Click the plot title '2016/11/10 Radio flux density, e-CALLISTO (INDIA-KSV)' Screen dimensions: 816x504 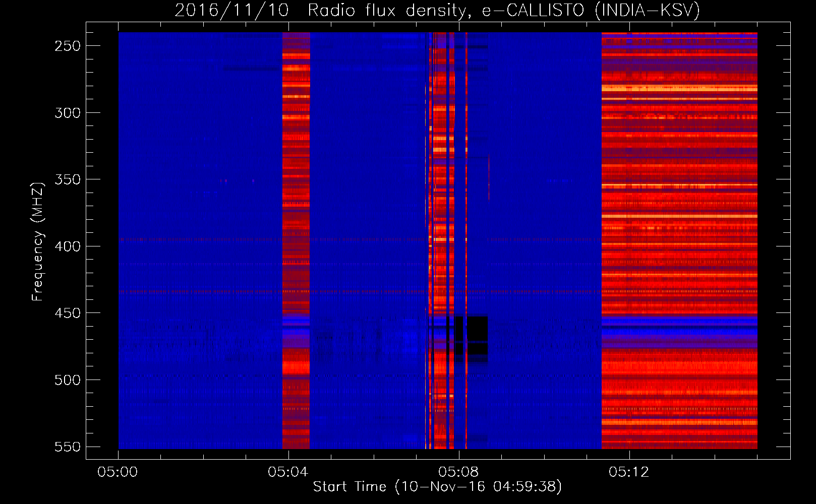pyautogui.click(x=437, y=10)
